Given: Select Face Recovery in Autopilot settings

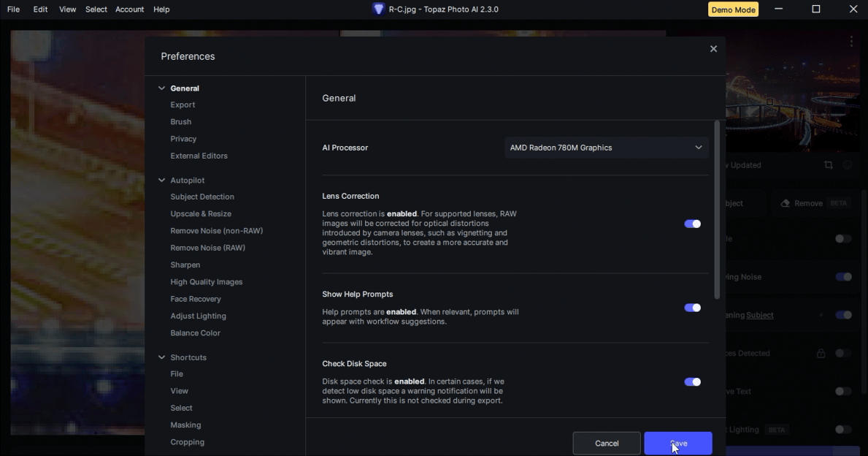Looking at the screenshot, I should click(x=196, y=299).
